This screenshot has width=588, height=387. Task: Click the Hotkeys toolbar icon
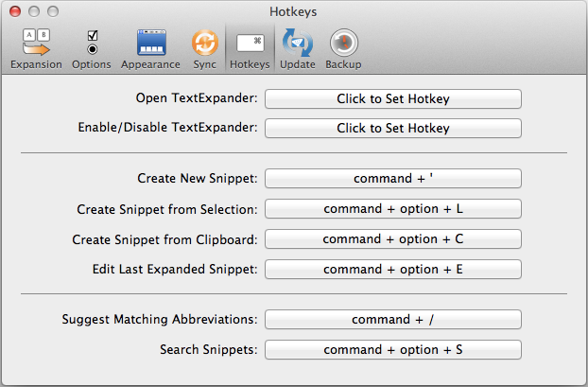[x=250, y=49]
